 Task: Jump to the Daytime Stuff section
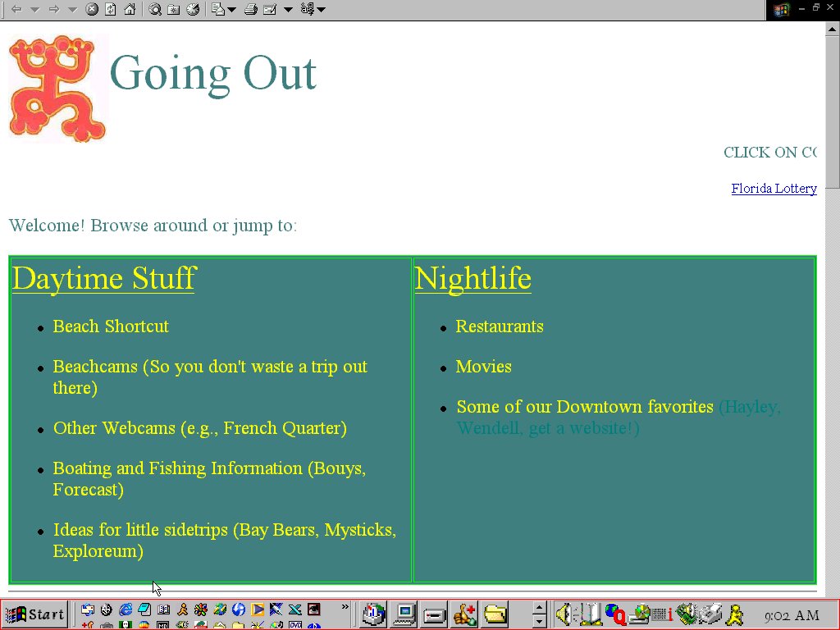[103, 278]
